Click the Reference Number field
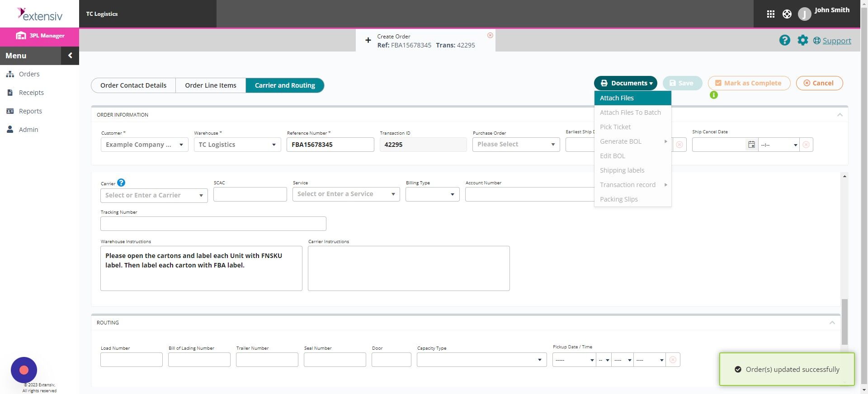 click(x=330, y=145)
